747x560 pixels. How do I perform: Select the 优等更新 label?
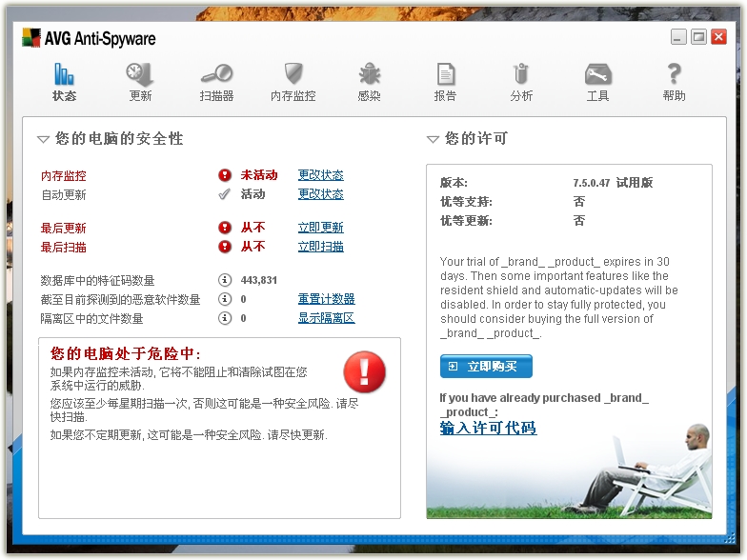tap(466, 221)
